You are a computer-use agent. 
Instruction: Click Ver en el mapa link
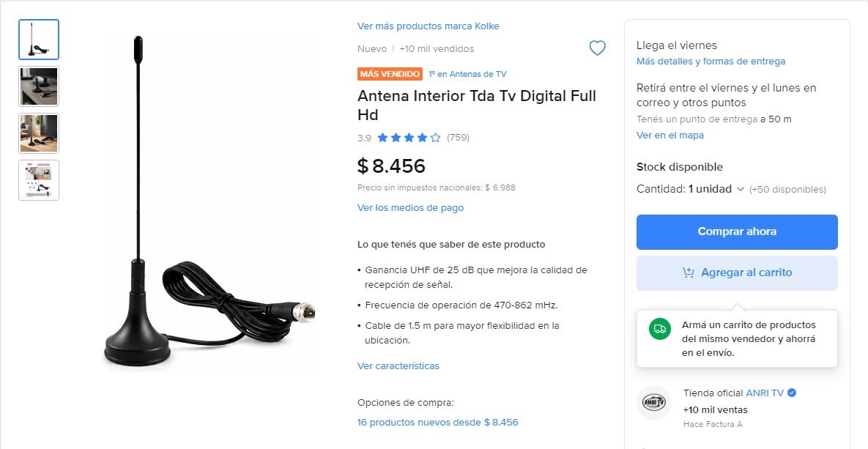tap(669, 135)
